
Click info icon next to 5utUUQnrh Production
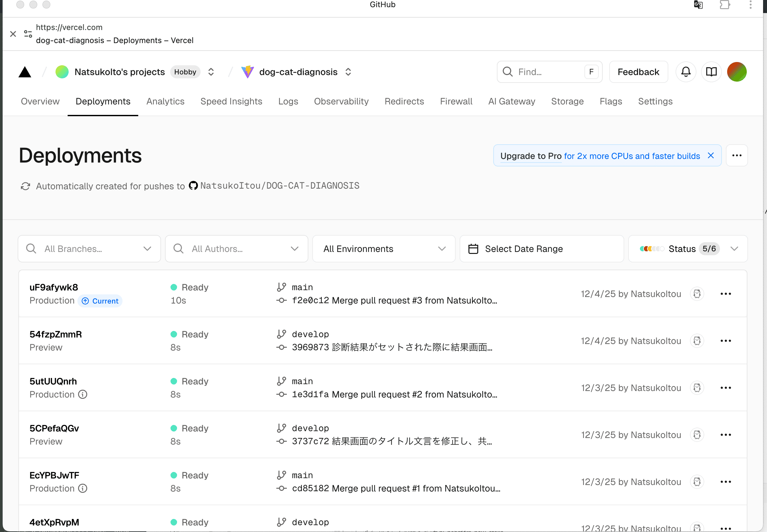pyautogui.click(x=83, y=394)
